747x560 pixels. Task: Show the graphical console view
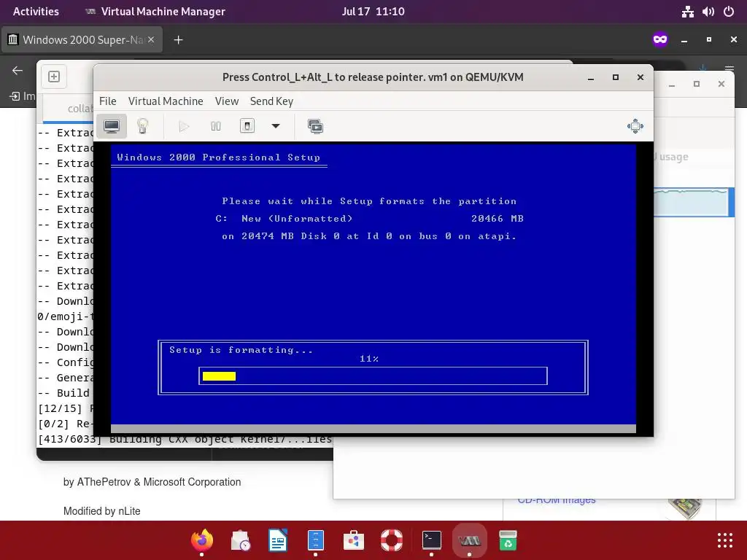click(112, 126)
